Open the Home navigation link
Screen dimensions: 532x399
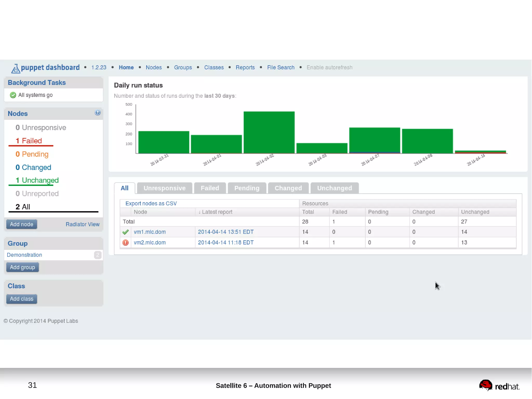(x=126, y=68)
